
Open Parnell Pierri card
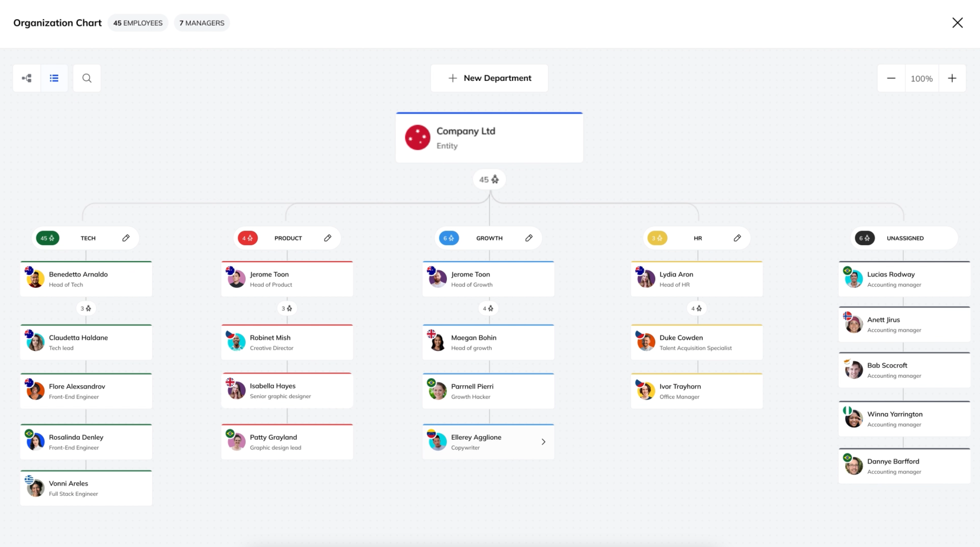click(488, 391)
